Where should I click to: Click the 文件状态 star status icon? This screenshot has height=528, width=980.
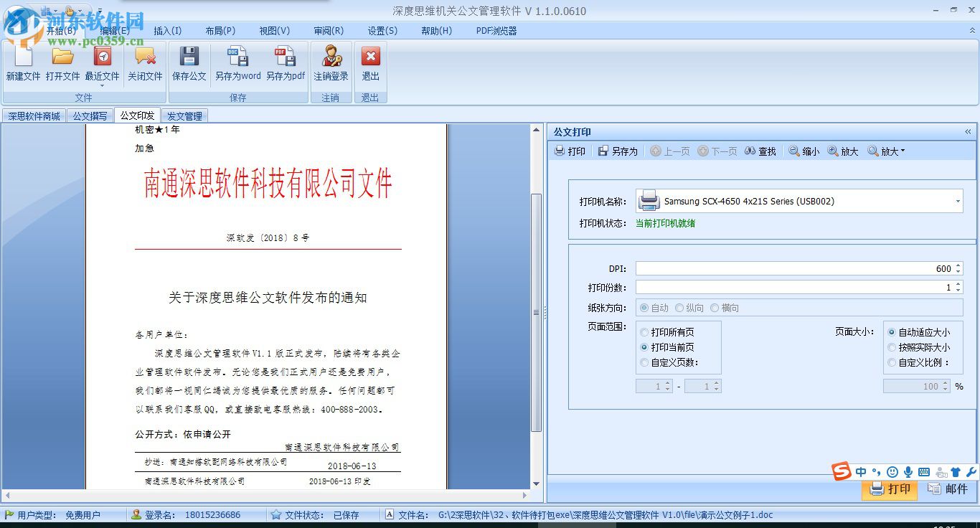coord(275,514)
